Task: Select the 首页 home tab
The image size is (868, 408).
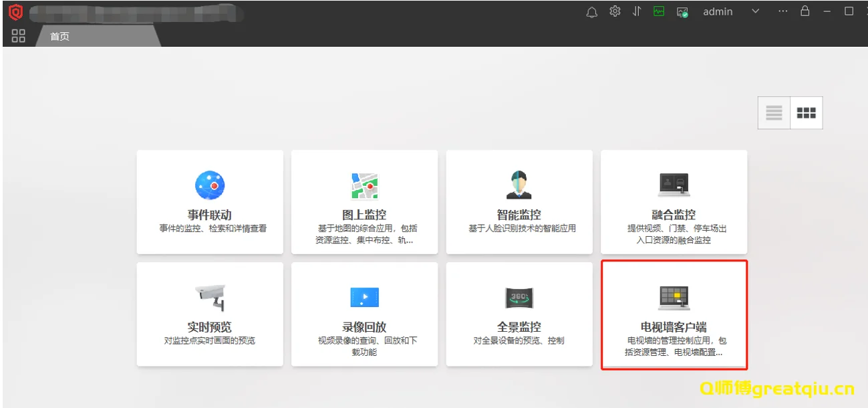Action: point(60,37)
